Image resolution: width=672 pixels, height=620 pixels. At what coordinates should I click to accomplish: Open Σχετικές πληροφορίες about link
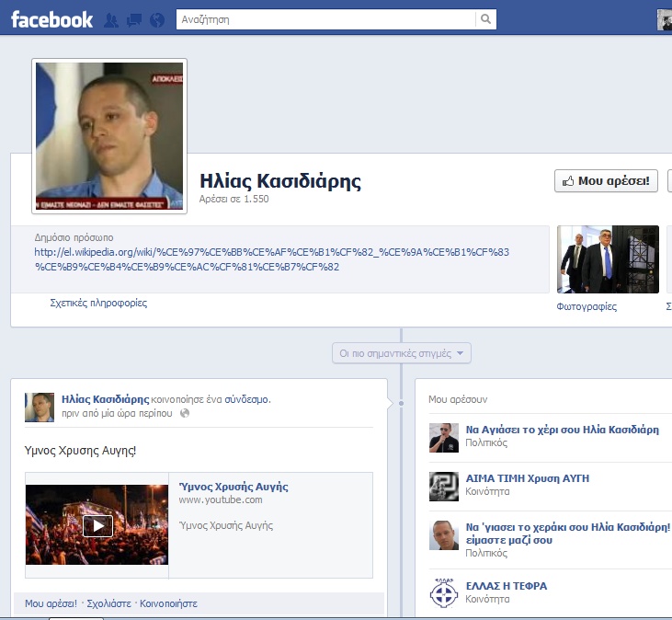98,303
